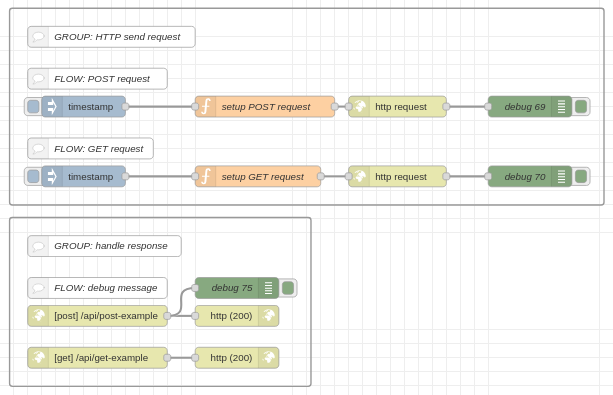613x395 pixels.
Task: Click globe icon of http request node feeding debug 70
Action: coord(359,177)
